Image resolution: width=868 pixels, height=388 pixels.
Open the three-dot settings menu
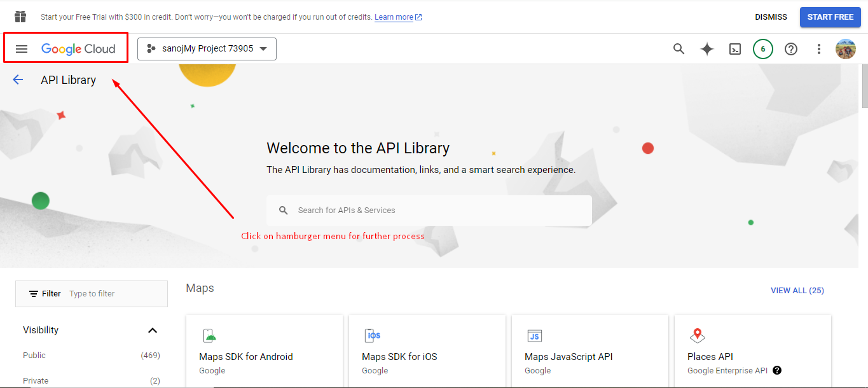pyautogui.click(x=818, y=49)
